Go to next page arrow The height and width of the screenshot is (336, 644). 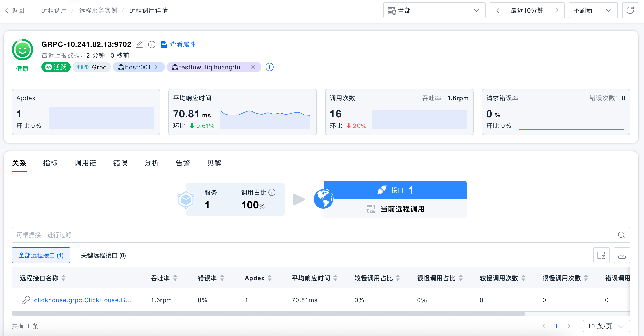coord(569,326)
